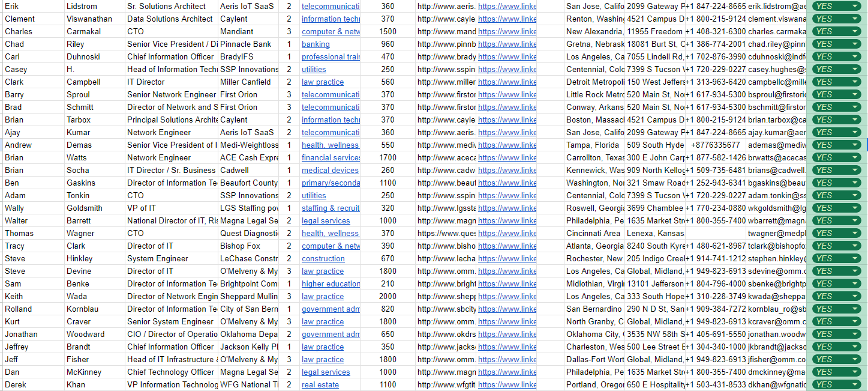This screenshot has width=868, height=391.
Task: Click the "San Bernardino" location cell
Action: [x=594, y=309]
